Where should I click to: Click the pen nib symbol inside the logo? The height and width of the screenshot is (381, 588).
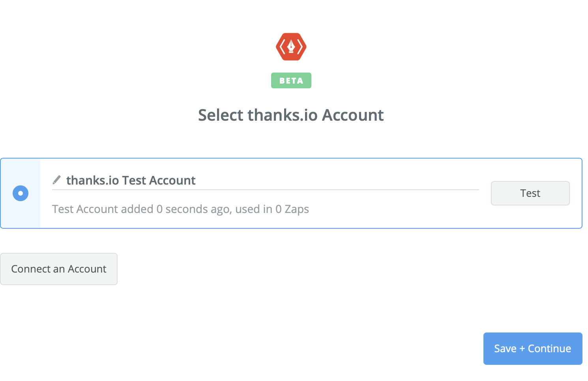click(291, 47)
